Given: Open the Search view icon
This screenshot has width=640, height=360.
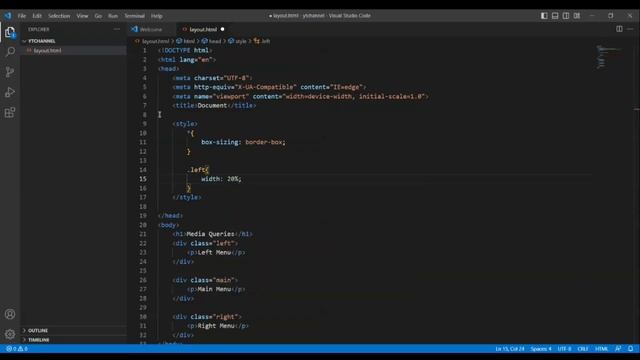Looking at the screenshot, I should (10, 51).
